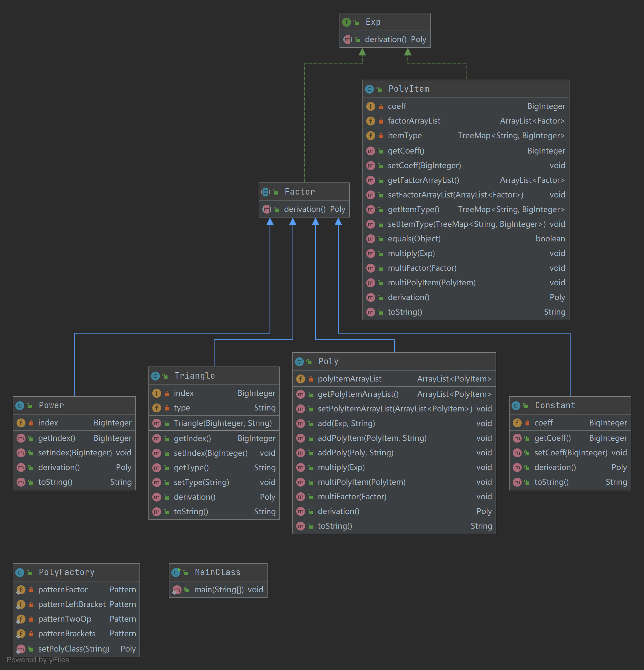The image size is (644, 670).
Task: Click the addPoly(Poly, String) method row
Action: pos(355,453)
